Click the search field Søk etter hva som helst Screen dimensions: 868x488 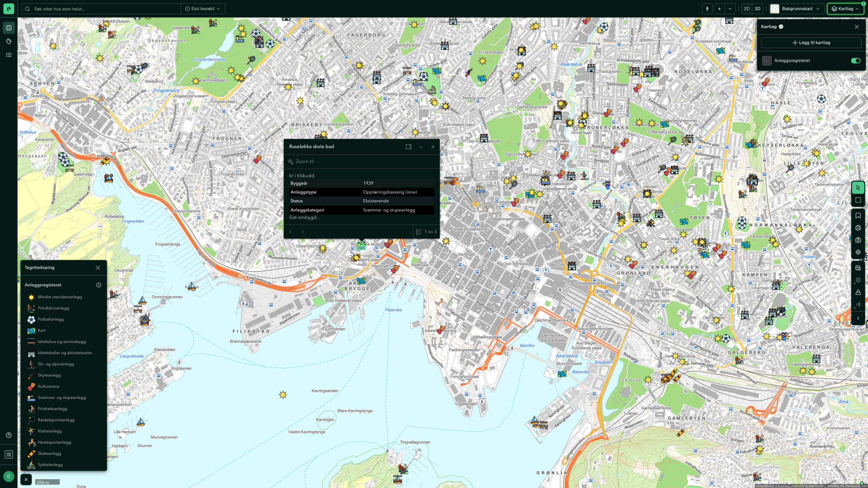[102, 9]
